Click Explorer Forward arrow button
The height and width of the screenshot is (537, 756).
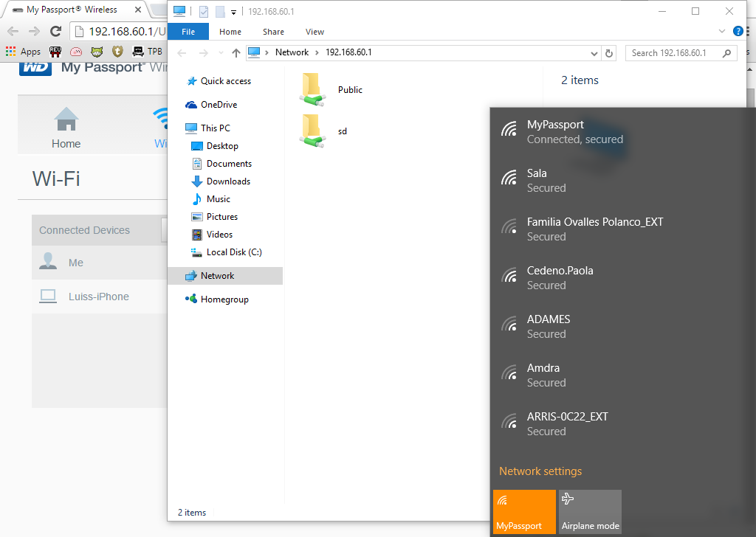(204, 53)
